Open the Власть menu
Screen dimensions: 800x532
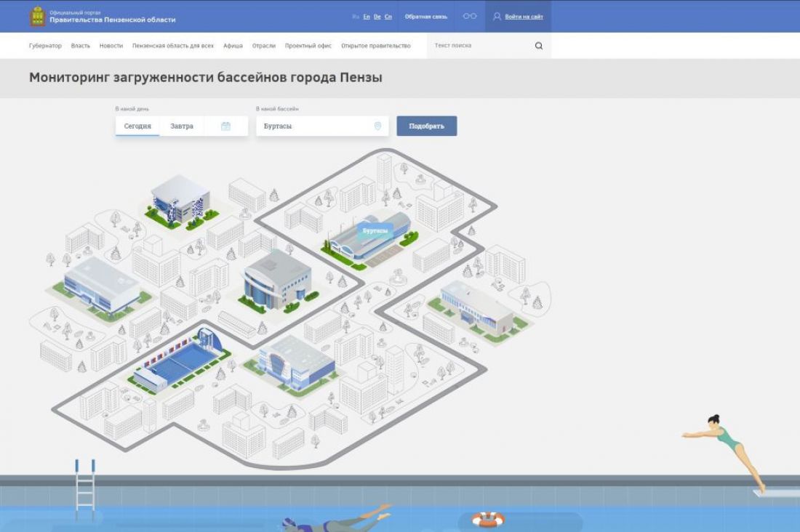pyautogui.click(x=81, y=46)
